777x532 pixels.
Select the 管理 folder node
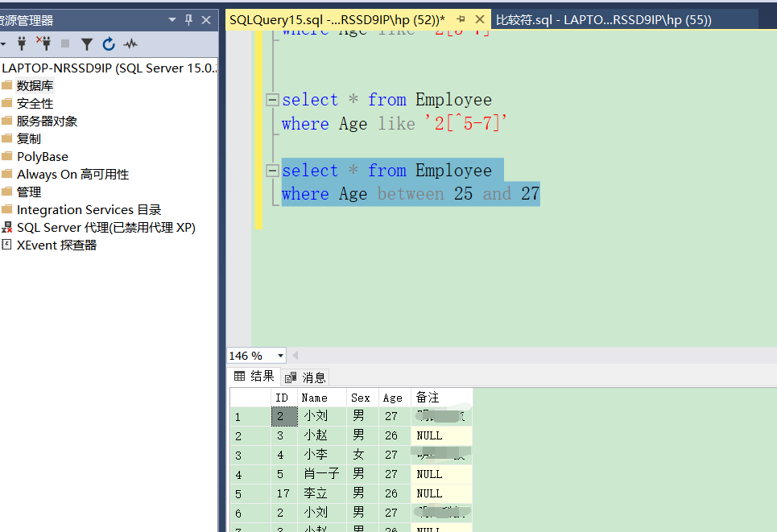pos(29,192)
